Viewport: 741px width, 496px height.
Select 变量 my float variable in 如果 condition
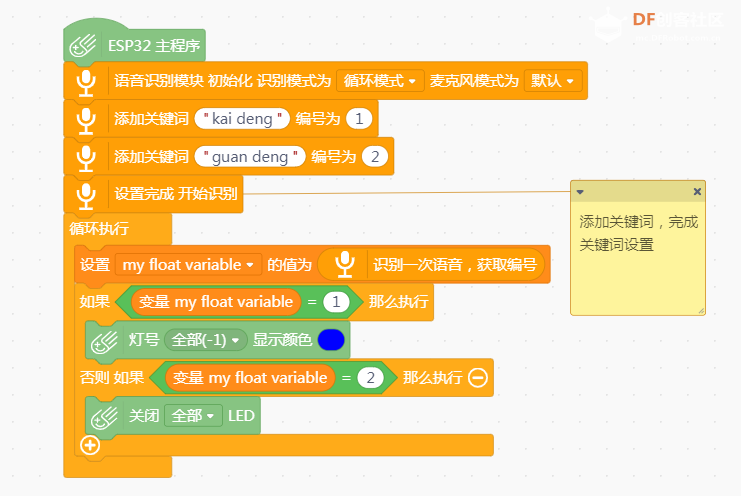point(215,302)
